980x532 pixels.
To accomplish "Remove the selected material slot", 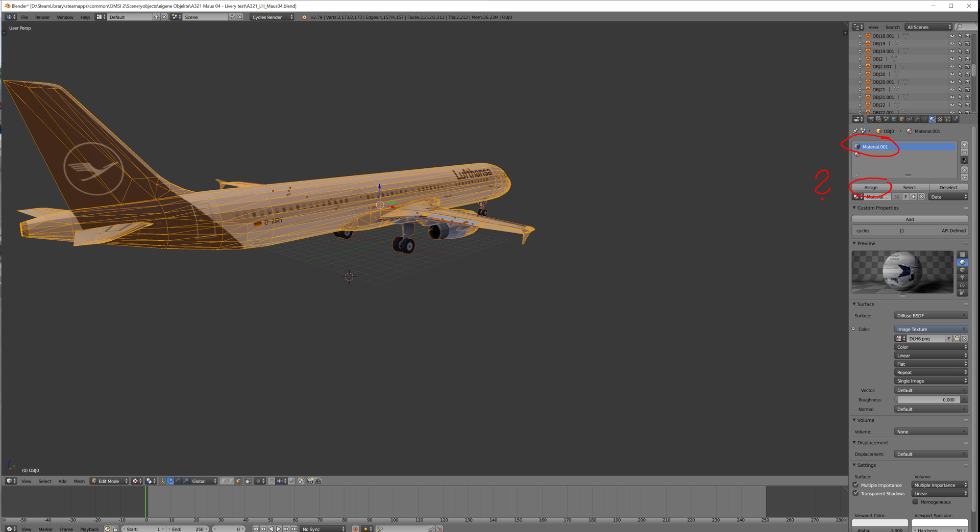I will (964, 152).
